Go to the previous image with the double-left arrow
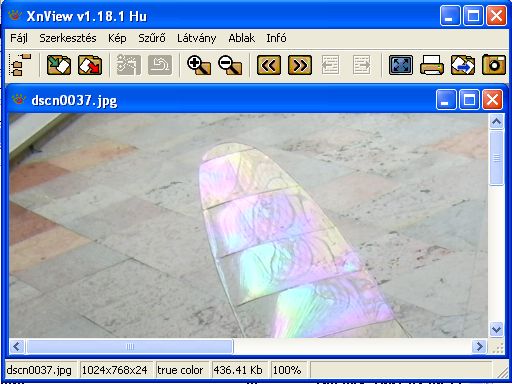The image size is (512, 384). click(269, 65)
